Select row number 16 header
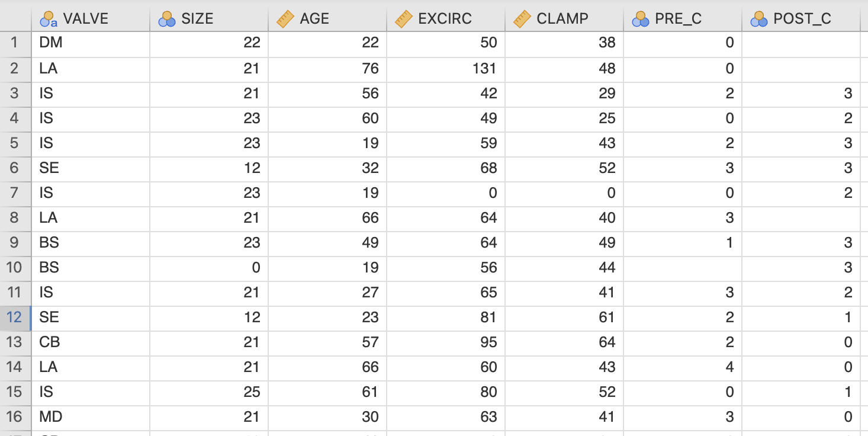This screenshot has width=868, height=436. 15,417
